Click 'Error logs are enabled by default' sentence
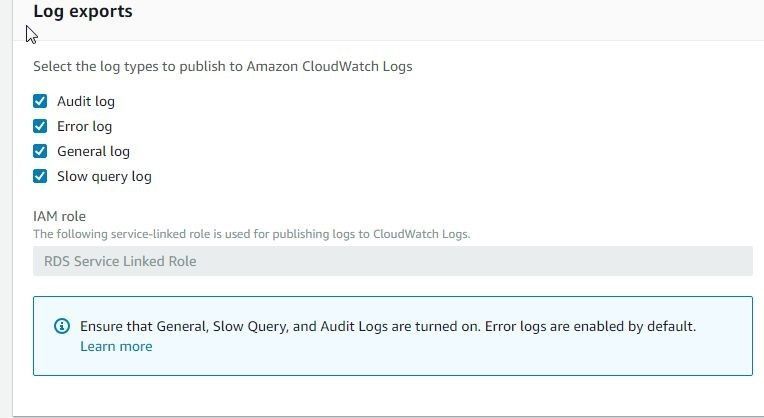Viewport: 764px width, 418px height. pos(591,326)
